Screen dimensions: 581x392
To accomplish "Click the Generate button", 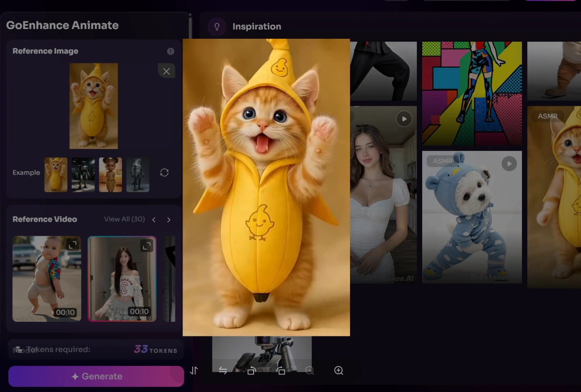I will 96,377.
